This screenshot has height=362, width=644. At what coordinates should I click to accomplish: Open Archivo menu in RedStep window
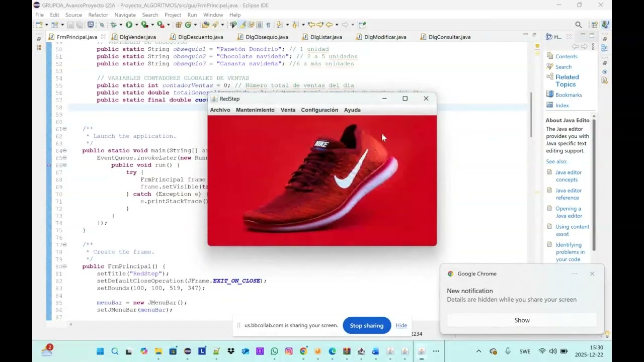(x=220, y=110)
